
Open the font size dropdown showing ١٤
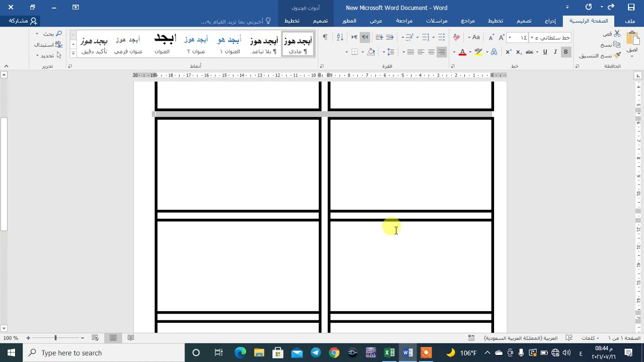(510, 38)
